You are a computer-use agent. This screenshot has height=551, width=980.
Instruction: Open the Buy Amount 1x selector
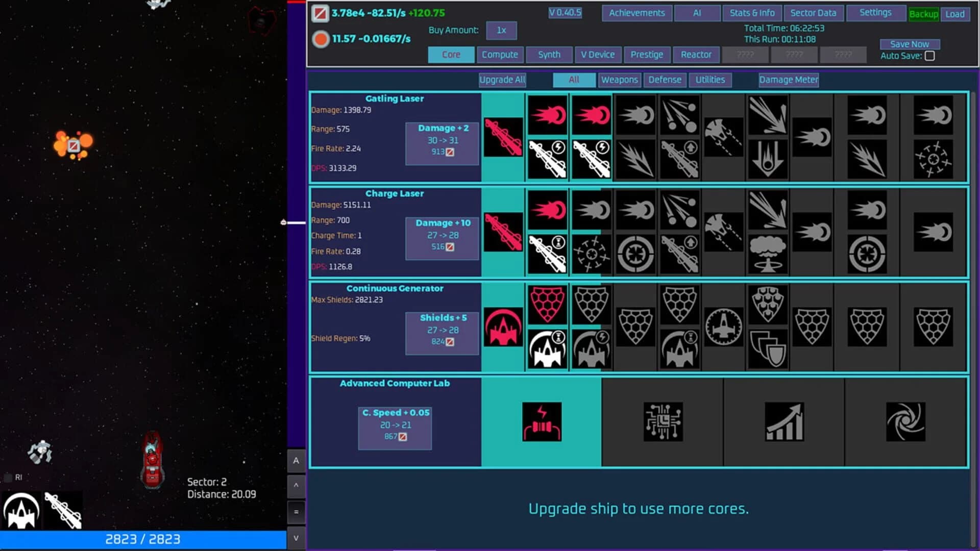pos(501,31)
